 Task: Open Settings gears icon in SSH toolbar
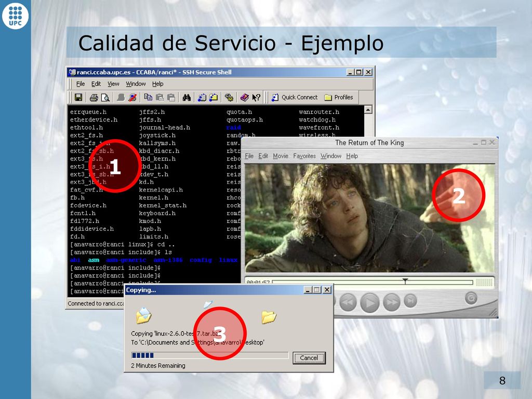(229, 98)
